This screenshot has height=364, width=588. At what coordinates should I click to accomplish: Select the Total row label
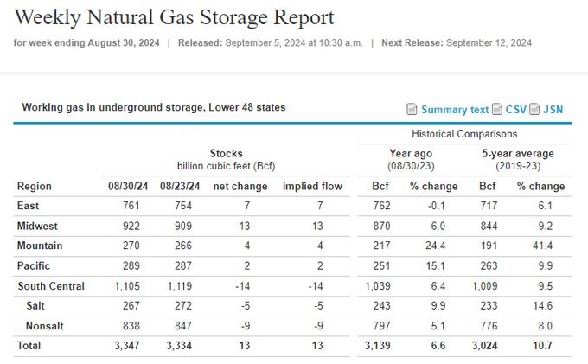point(30,345)
